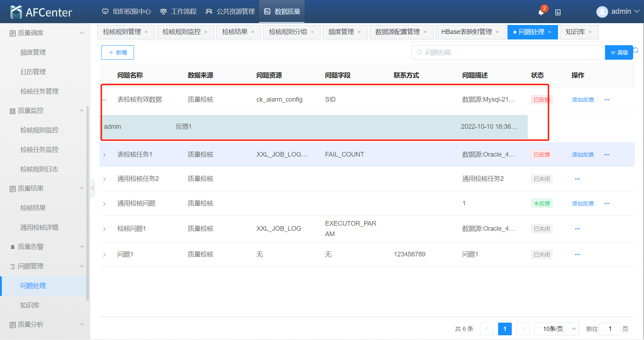Click the admin user avatar
The height and width of the screenshot is (340, 644).
[x=602, y=12]
